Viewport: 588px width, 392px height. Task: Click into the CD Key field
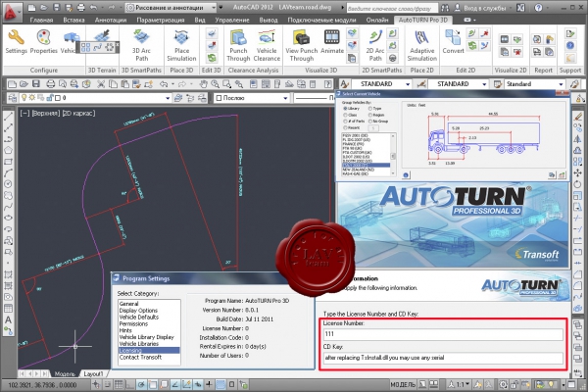tap(443, 358)
